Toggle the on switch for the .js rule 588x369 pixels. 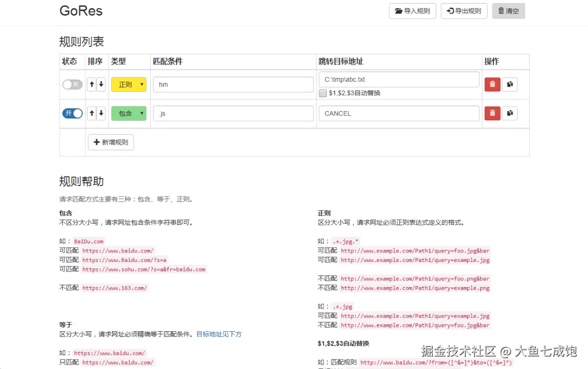72,113
